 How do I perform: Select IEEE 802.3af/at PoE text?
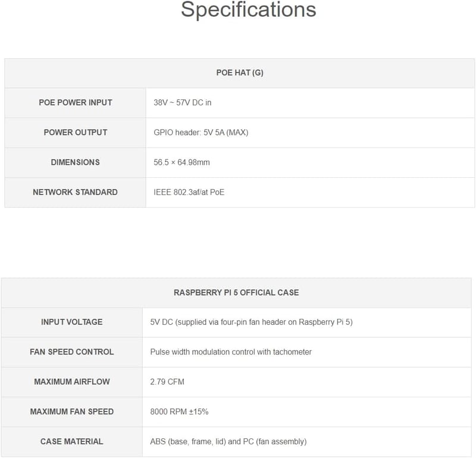(x=189, y=192)
